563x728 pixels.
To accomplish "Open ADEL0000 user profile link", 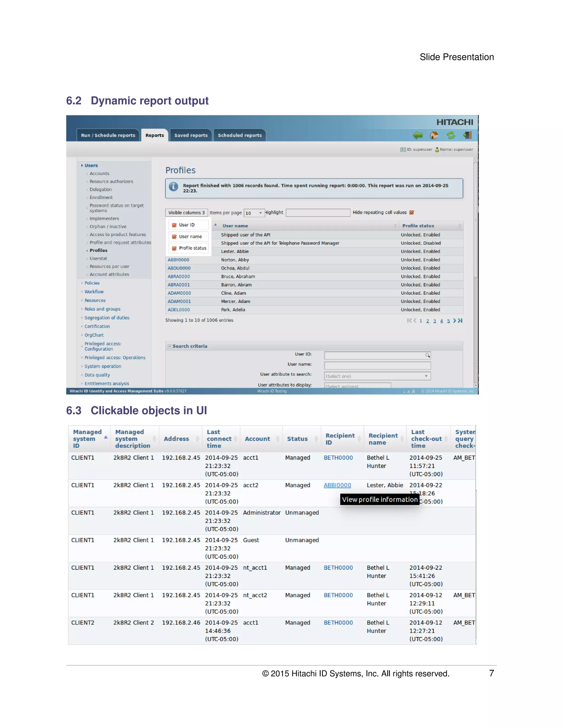I will 179,310.
